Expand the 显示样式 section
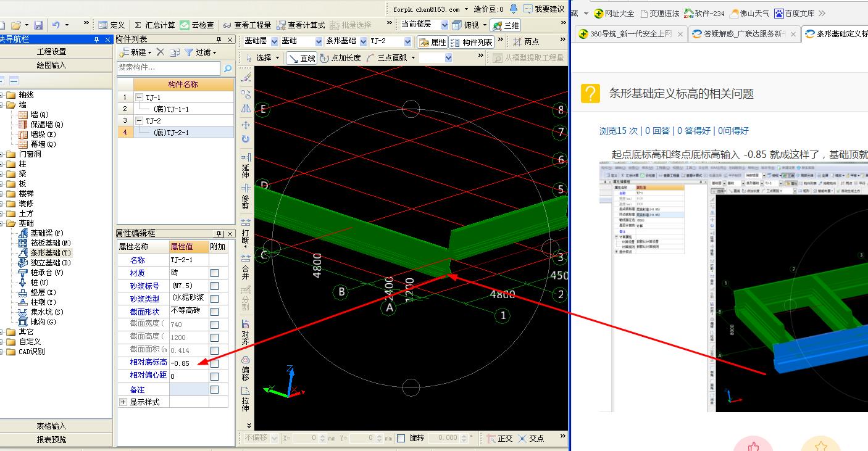The height and width of the screenshot is (451, 868). point(123,402)
